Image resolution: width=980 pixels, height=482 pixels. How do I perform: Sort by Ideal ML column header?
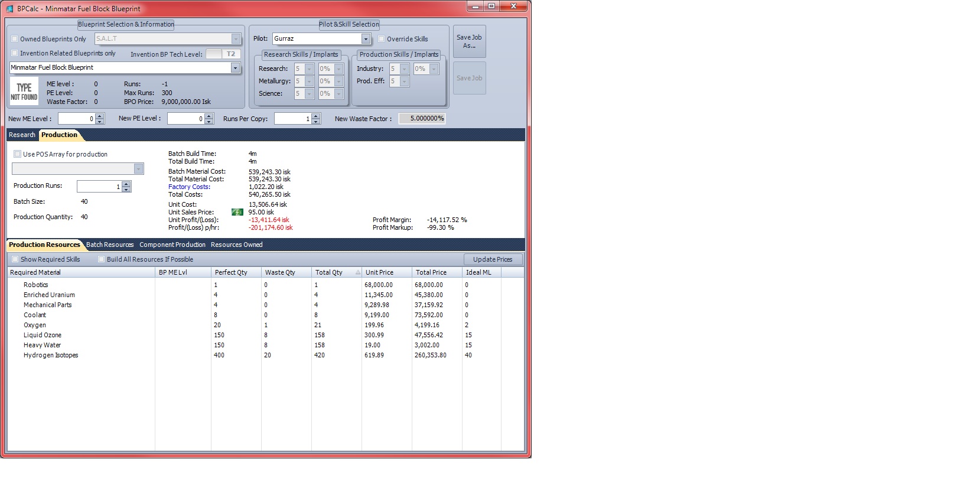(x=481, y=272)
